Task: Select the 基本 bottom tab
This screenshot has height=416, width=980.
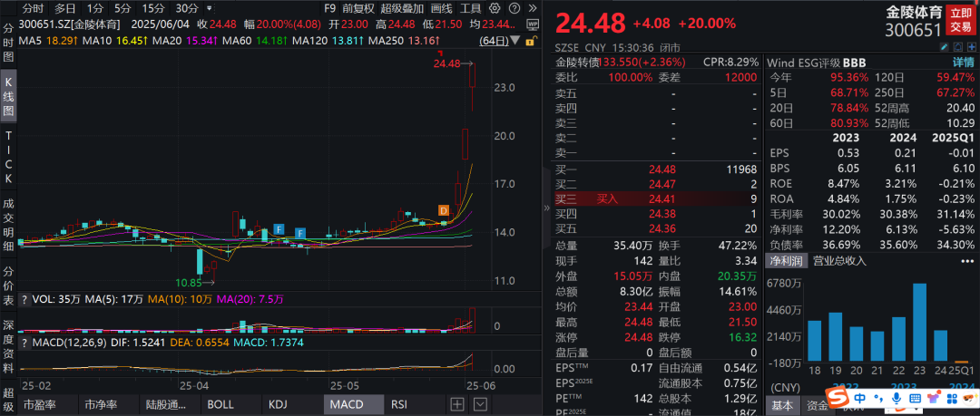Action: pyautogui.click(x=782, y=405)
